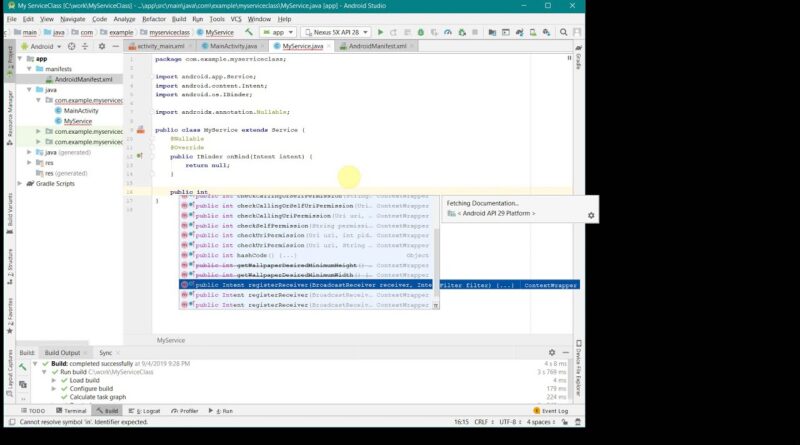Open the TODO tool window button

(x=33, y=411)
